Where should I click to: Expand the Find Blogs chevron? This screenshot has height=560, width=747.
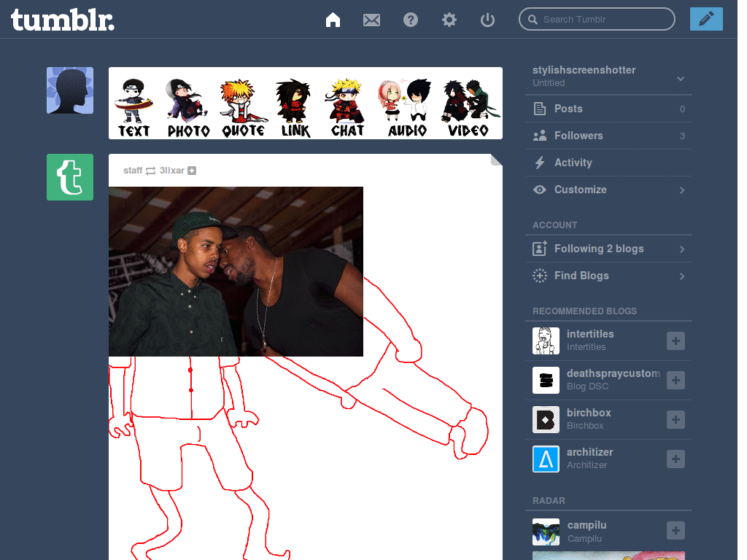(x=682, y=276)
